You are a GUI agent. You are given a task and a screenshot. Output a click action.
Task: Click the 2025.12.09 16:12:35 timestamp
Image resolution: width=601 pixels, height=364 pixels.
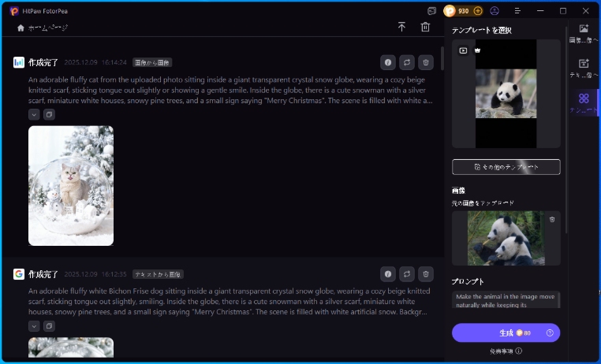(x=95, y=274)
